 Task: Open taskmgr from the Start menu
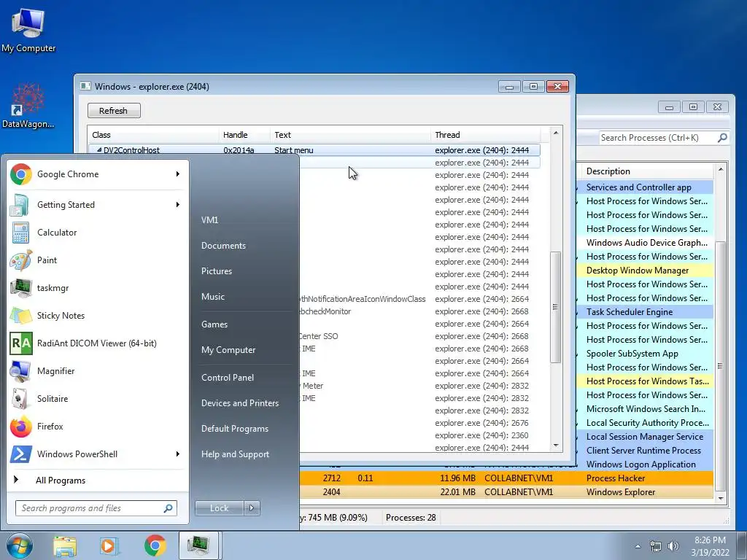click(97, 288)
